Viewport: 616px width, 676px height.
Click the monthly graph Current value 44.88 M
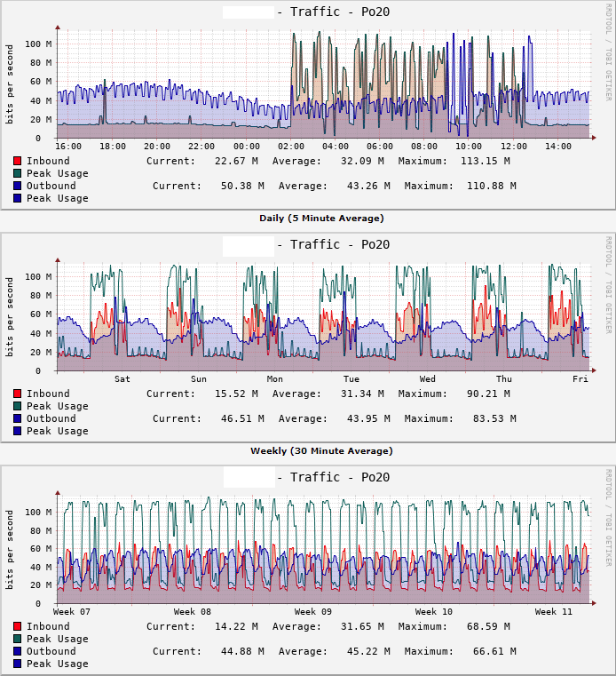tap(242, 651)
